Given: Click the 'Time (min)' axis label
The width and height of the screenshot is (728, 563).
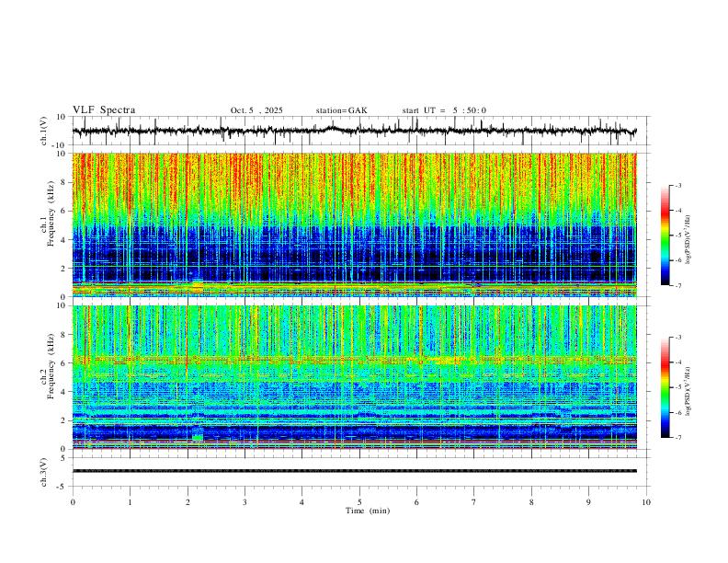Looking at the screenshot, I should coord(368,511).
